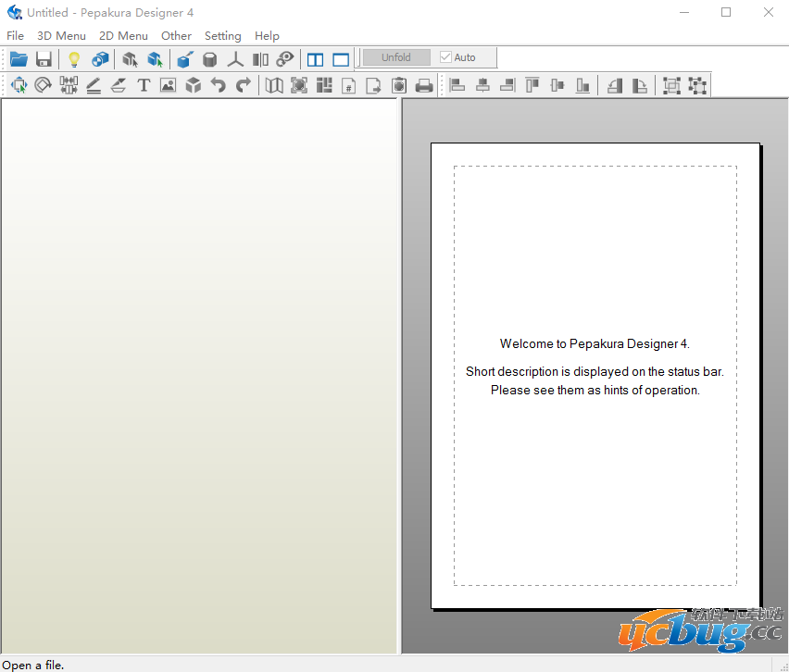Image resolution: width=789 pixels, height=672 pixels.
Task: Click the eye visibility icon in toolbar
Action: pos(285,59)
